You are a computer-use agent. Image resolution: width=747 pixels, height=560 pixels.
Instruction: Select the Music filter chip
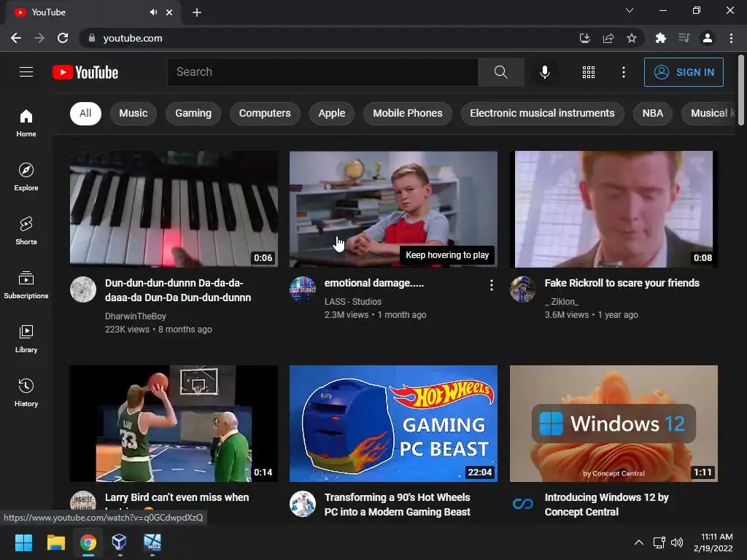coord(133,113)
